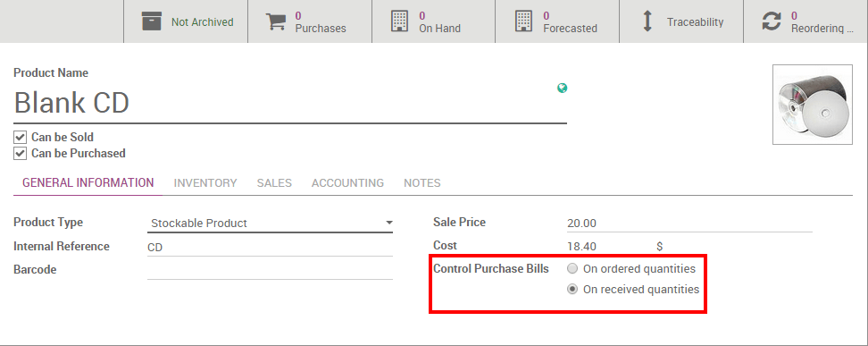The height and width of the screenshot is (346, 868).
Task: Click the Forecasted building icon
Action: point(523,21)
